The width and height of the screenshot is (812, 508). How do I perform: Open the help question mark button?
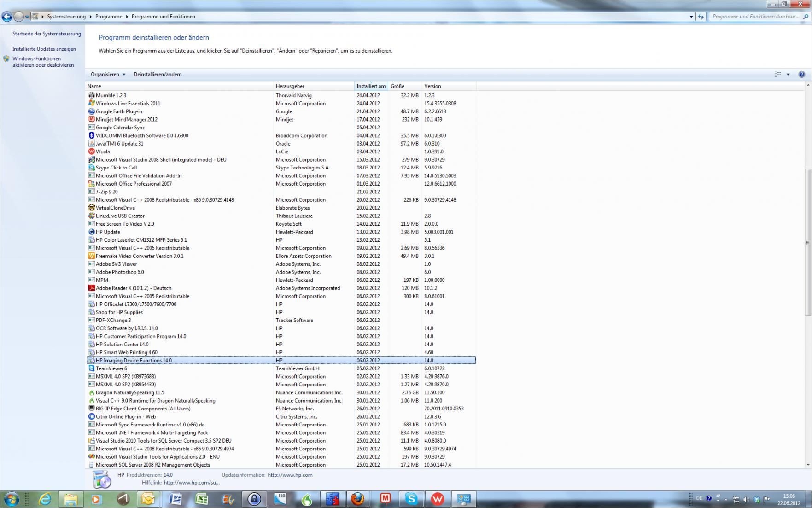coord(801,74)
